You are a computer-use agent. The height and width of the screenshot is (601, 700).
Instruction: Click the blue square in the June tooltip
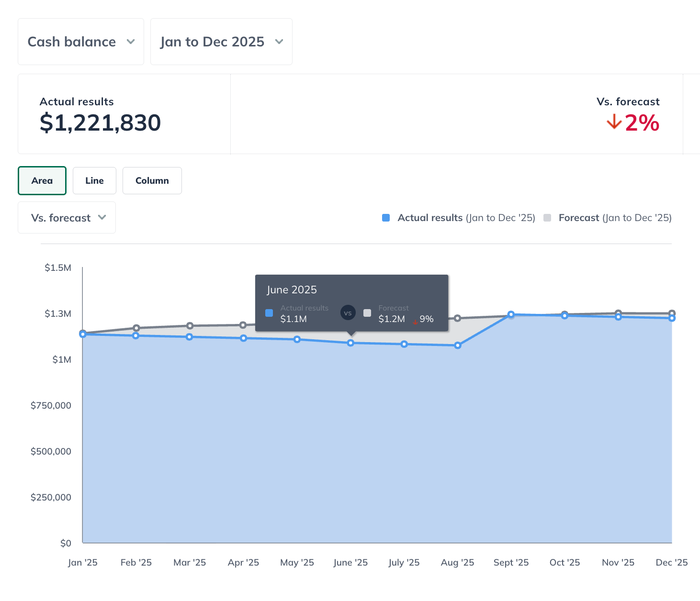[x=269, y=313]
